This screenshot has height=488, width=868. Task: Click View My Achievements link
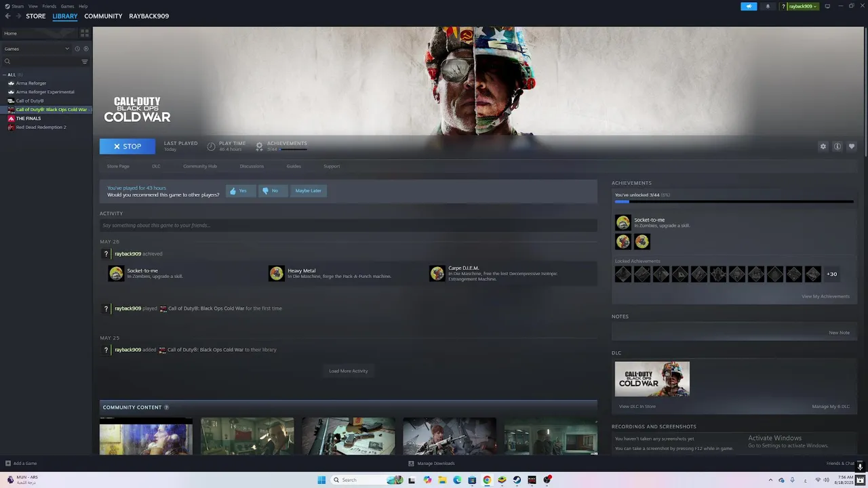click(825, 296)
